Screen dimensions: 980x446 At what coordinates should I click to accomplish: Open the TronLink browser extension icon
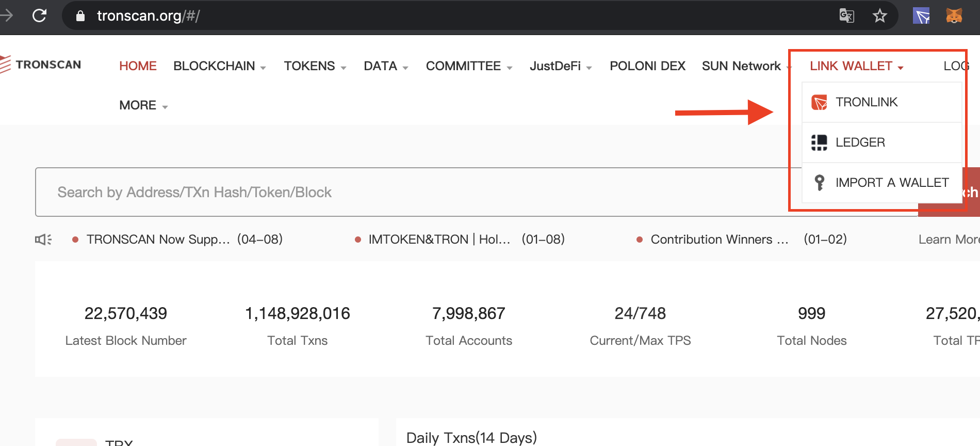921,15
